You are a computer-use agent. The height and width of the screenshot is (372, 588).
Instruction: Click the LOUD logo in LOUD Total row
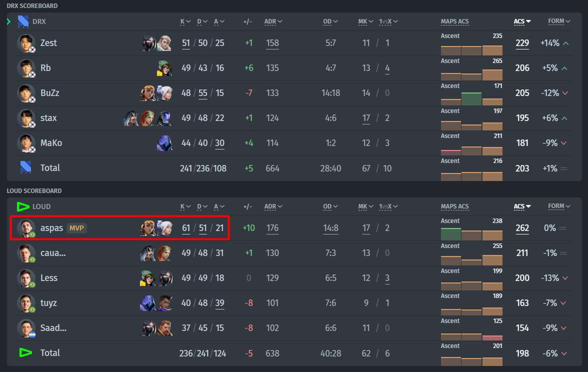tap(25, 352)
